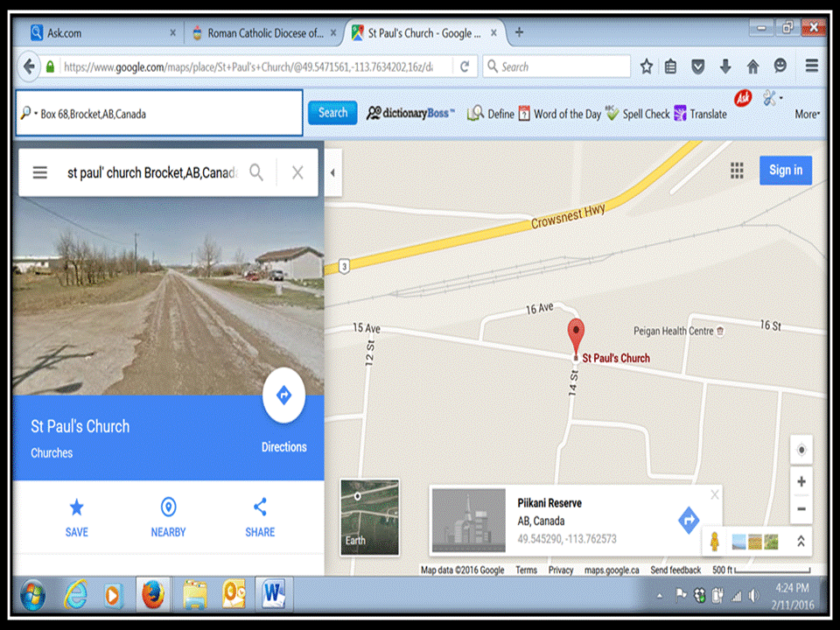Open the maps.google.ca link

612,570
